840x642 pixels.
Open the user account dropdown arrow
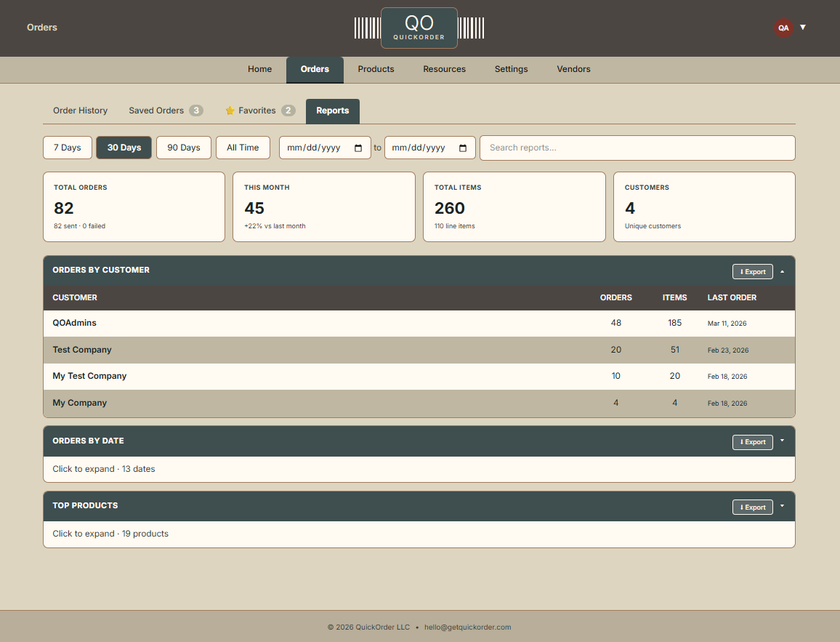click(803, 27)
